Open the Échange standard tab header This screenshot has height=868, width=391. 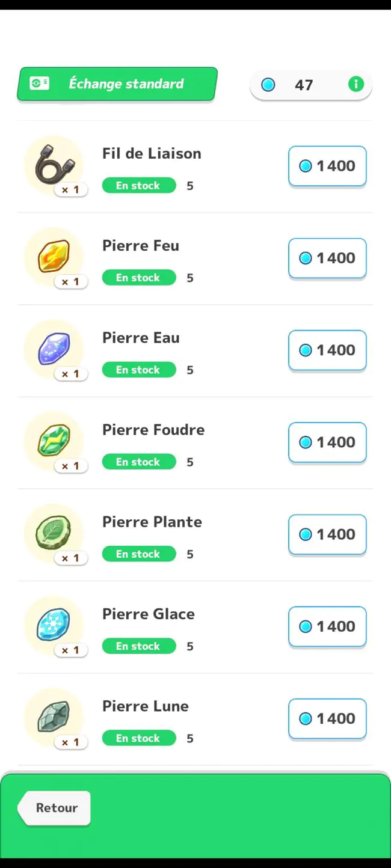pyautogui.click(x=117, y=84)
